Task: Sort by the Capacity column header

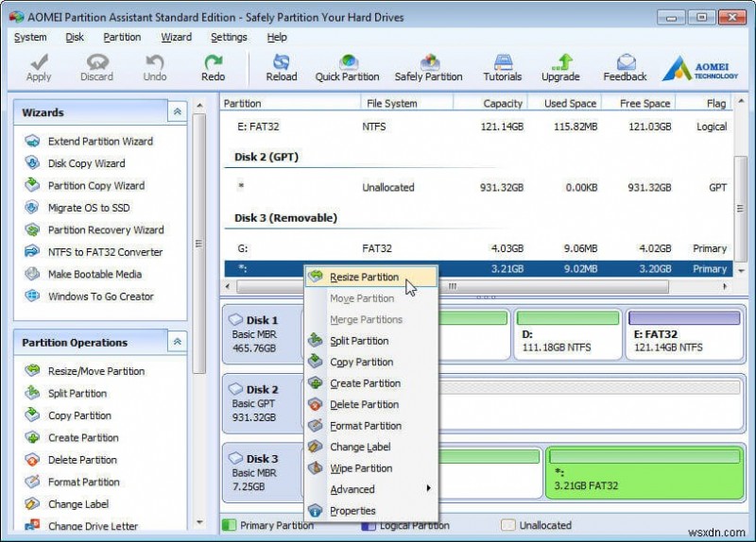Action: click(x=490, y=103)
